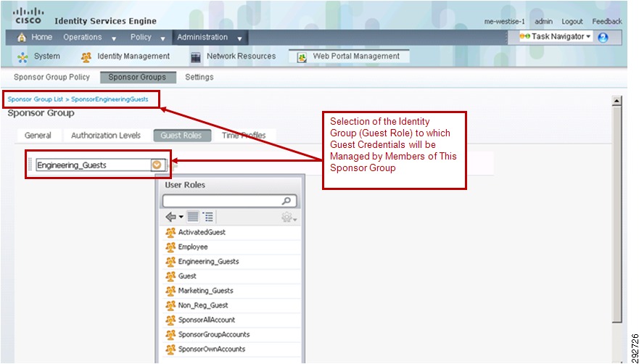Click the Feedback link

pyautogui.click(x=607, y=22)
